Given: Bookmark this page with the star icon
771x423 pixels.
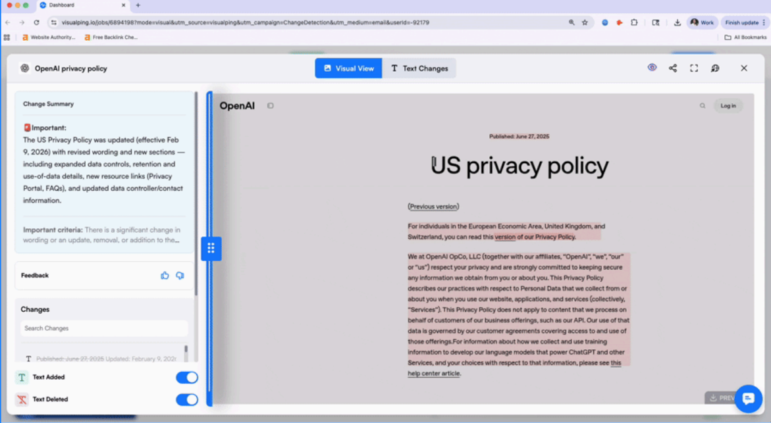Looking at the screenshot, I should click(585, 23).
